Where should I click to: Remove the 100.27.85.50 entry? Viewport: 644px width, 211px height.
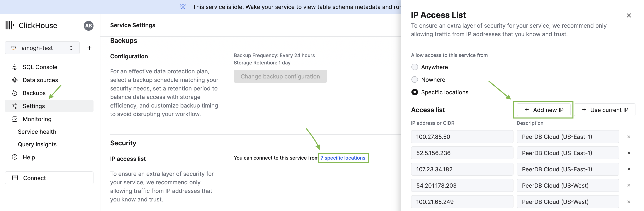(629, 137)
